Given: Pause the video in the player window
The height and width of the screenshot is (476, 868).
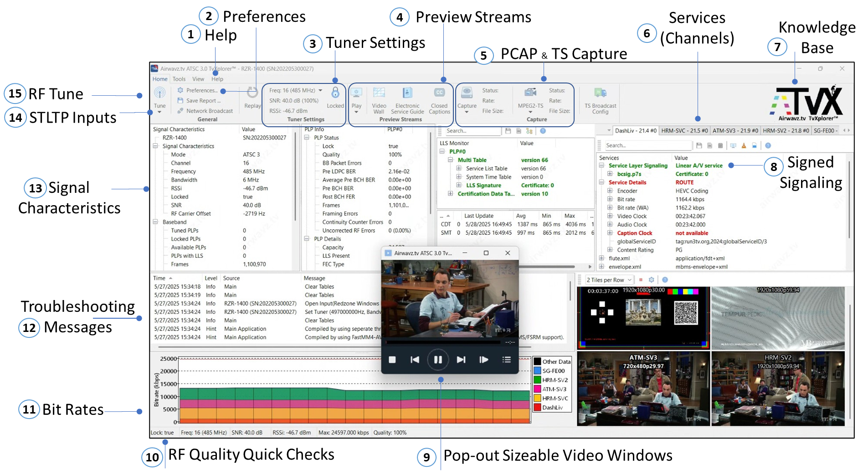Looking at the screenshot, I should [x=438, y=359].
